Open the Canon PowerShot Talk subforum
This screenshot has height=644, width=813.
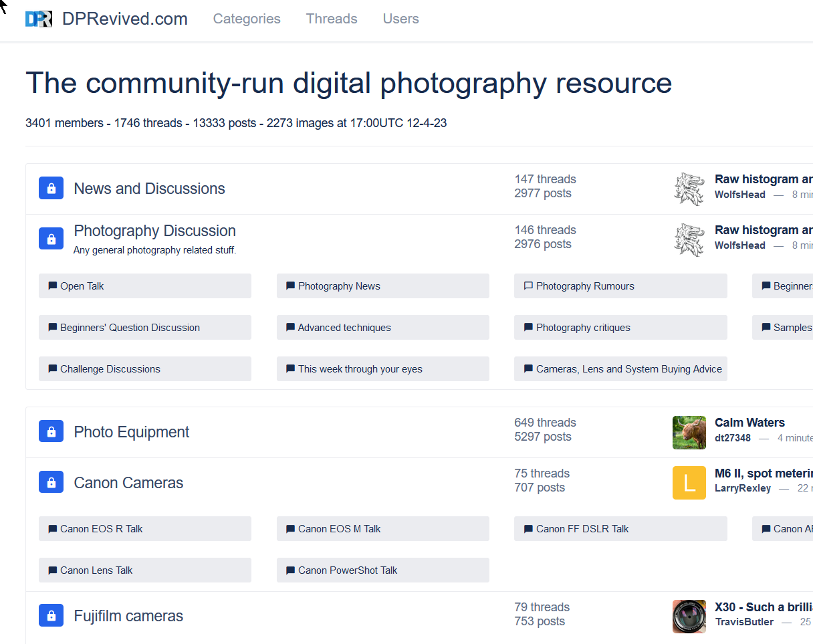click(x=383, y=570)
